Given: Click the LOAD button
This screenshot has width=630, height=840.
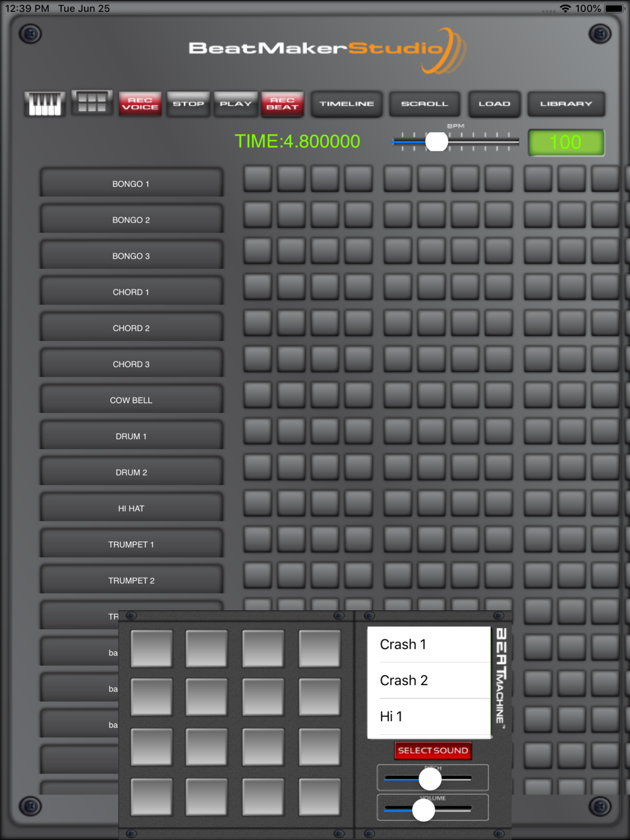Looking at the screenshot, I should tap(495, 104).
